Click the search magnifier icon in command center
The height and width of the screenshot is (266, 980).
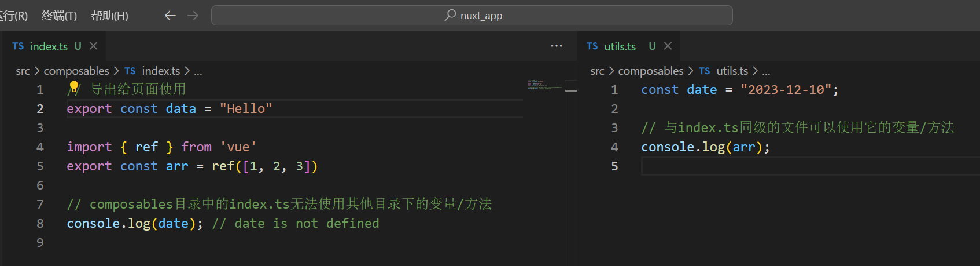450,15
